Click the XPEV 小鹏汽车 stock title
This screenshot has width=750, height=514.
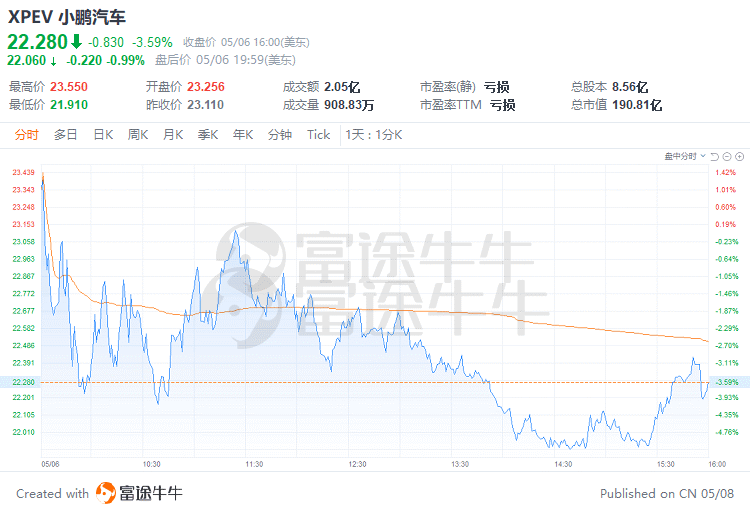pyautogui.click(x=66, y=17)
